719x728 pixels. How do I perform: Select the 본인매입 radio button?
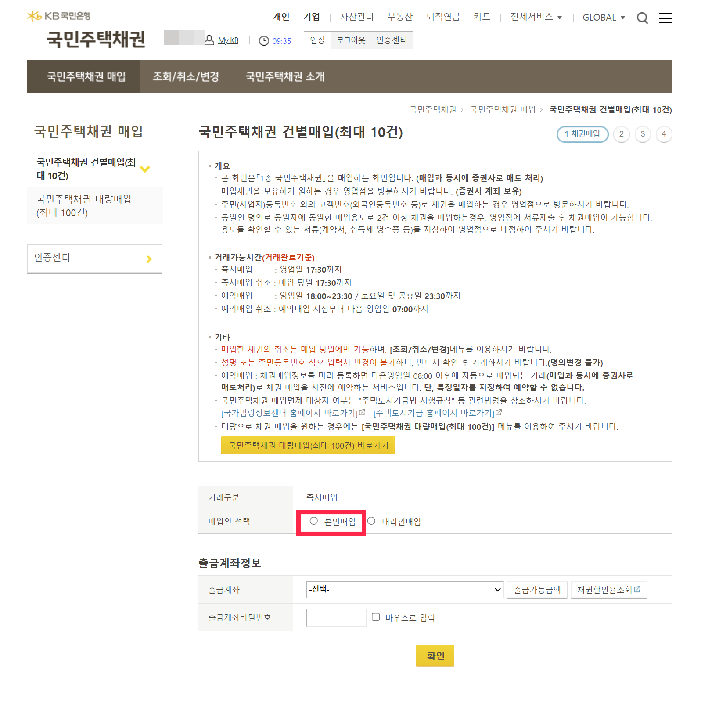tap(313, 521)
